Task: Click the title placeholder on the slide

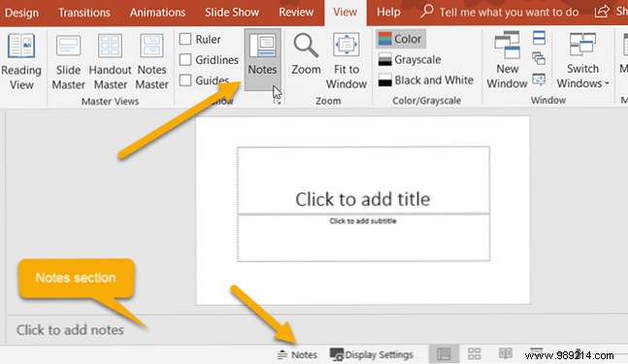Action: point(363,181)
